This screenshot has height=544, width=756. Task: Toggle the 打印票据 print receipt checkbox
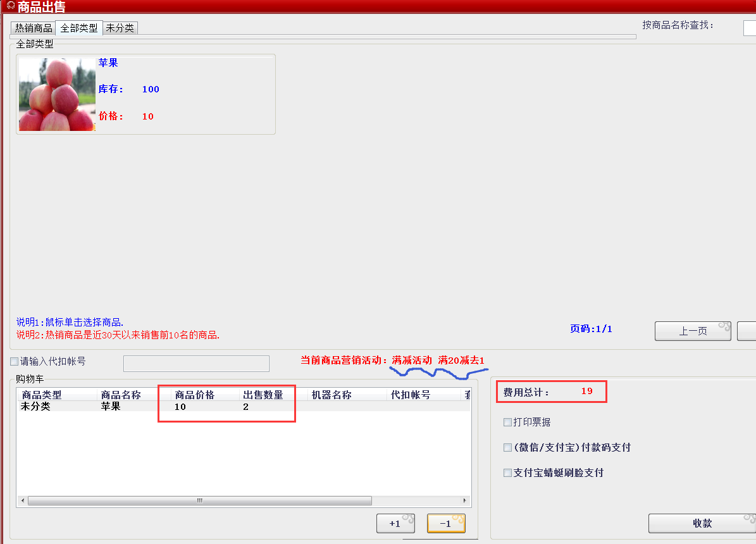coord(507,422)
